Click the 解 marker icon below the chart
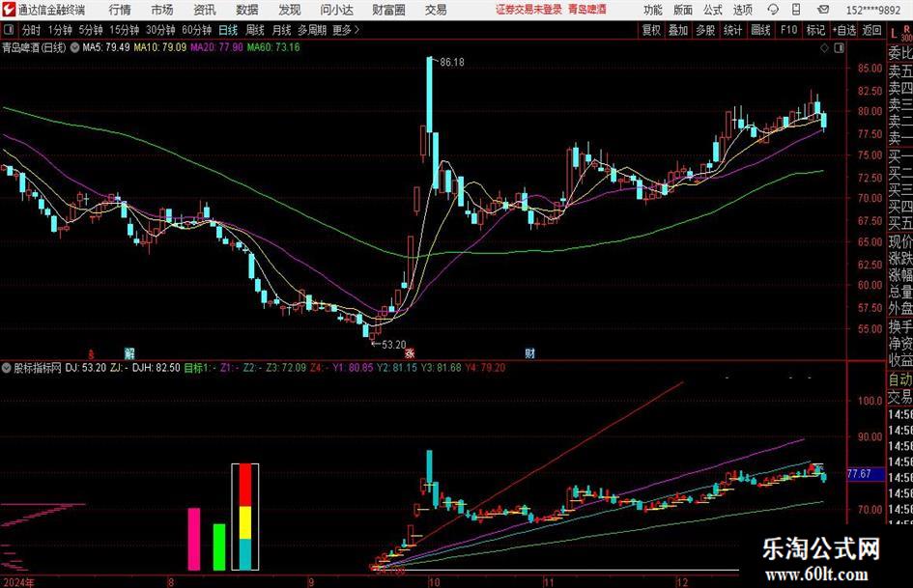 (x=129, y=352)
